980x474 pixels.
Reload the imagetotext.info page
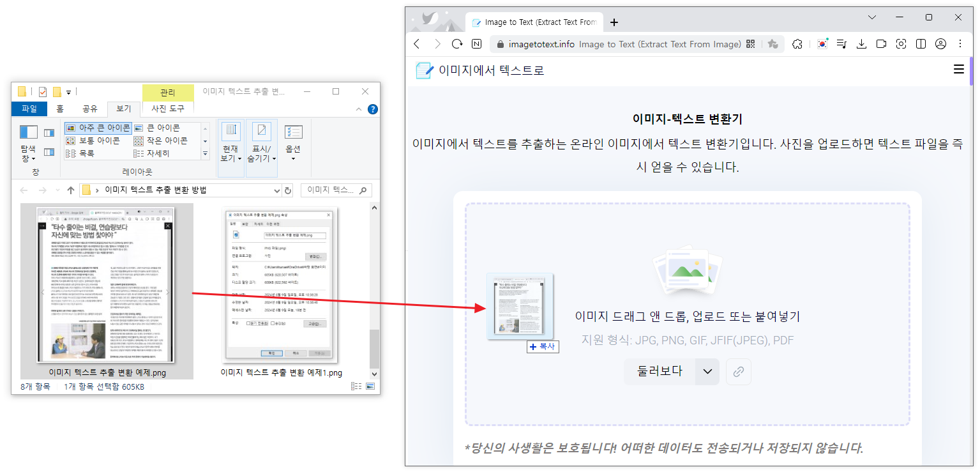point(457,44)
